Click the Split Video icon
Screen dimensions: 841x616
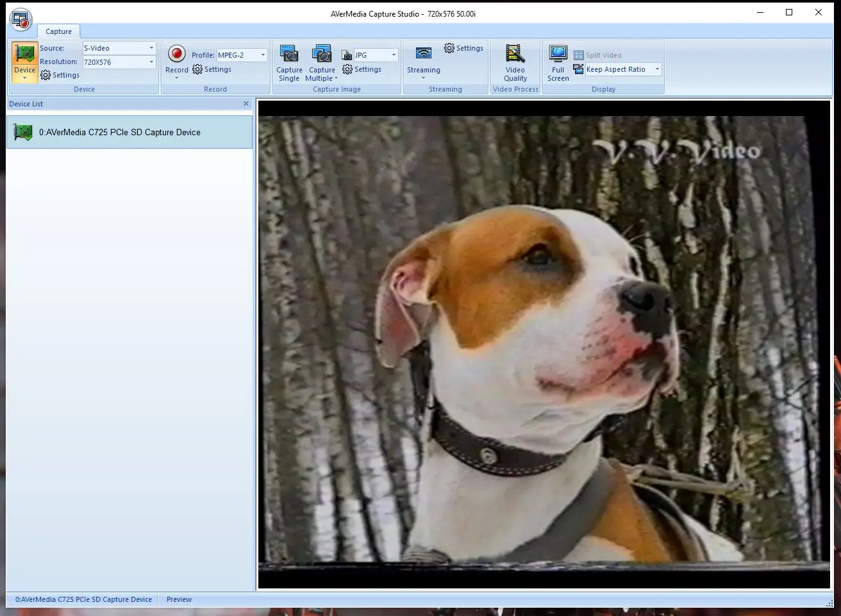point(578,55)
